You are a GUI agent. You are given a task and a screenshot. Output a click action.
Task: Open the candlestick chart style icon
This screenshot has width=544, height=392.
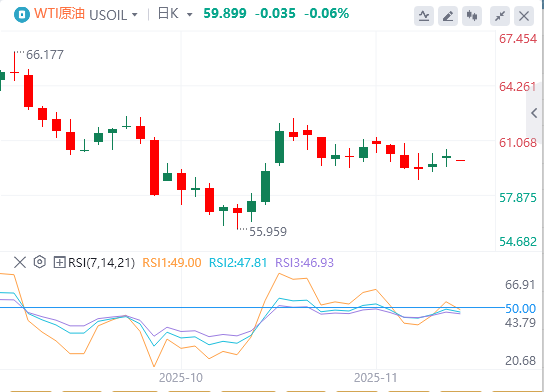(472, 16)
